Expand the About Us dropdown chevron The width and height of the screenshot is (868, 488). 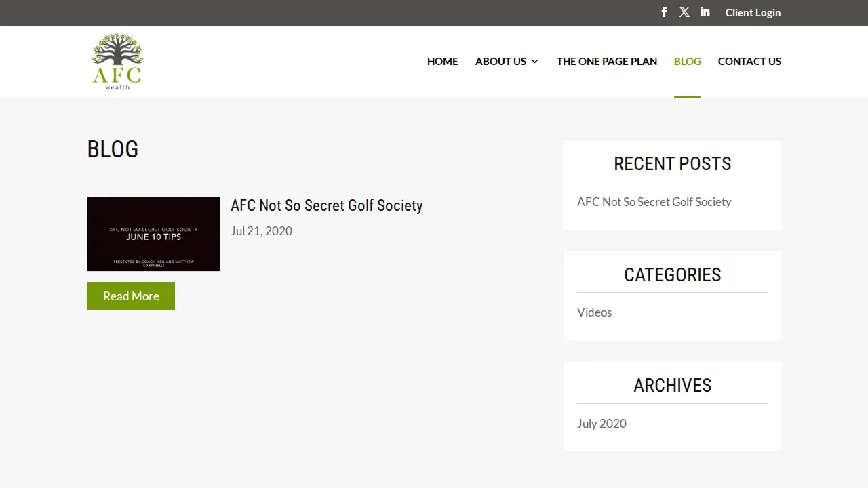[534, 62]
